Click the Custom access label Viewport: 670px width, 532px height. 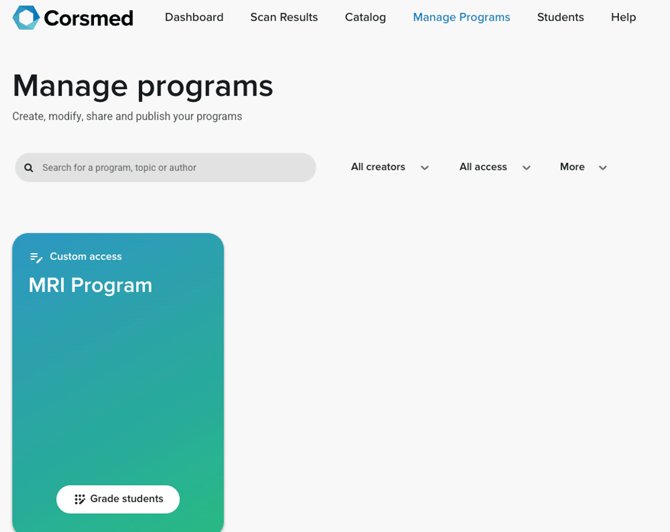point(85,256)
